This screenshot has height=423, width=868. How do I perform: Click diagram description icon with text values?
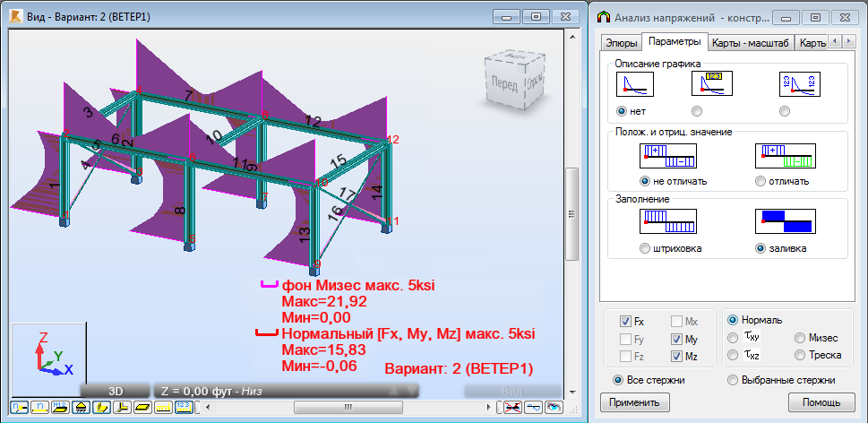coord(799,84)
